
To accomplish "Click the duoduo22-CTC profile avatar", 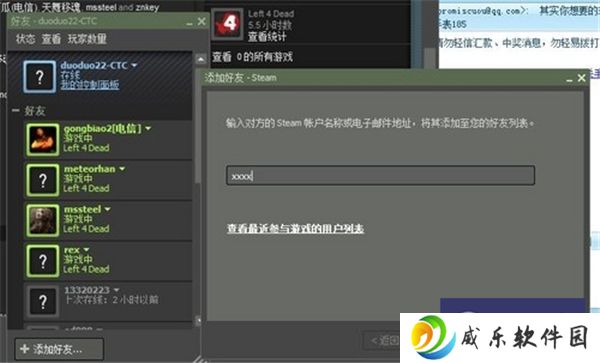I will coord(39,77).
